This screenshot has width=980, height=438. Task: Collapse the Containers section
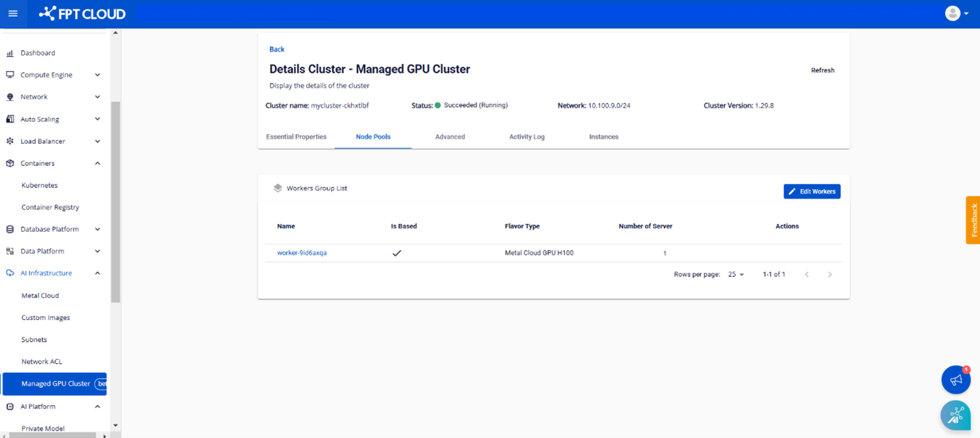pyautogui.click(x=97, y=163)
